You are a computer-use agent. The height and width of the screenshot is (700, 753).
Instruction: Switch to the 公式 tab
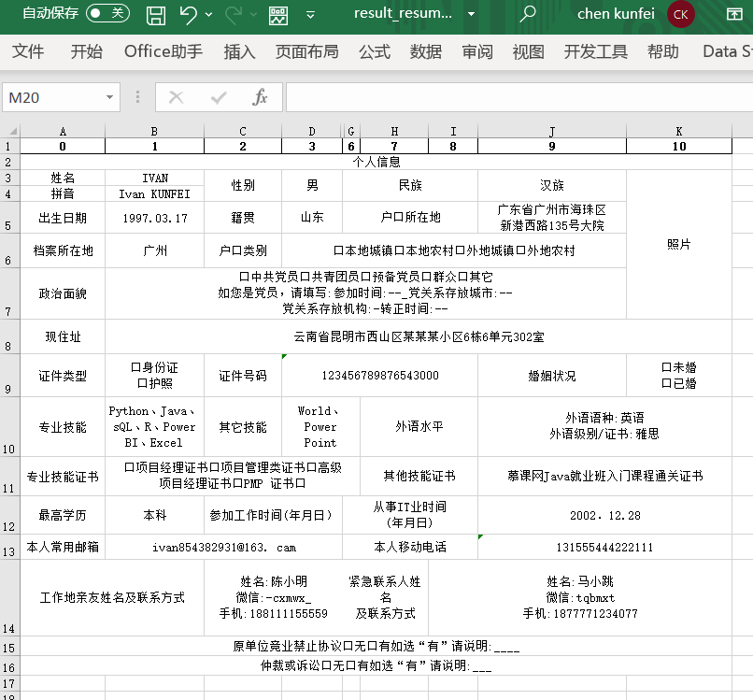coord(375,51)
